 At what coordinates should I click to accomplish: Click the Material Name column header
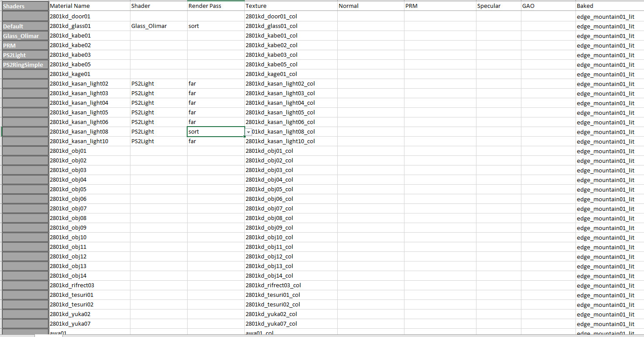(69, 6)
